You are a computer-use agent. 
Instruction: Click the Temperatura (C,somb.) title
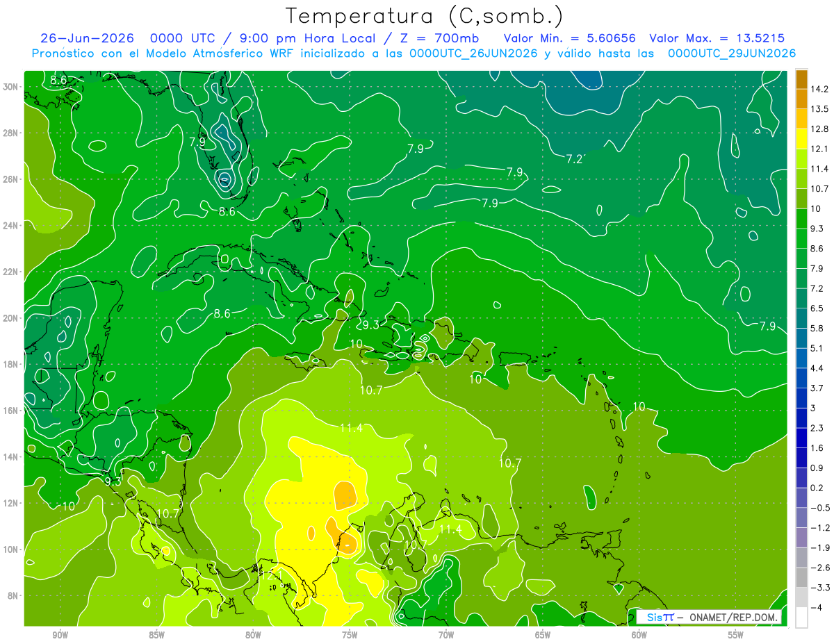tap(424, 15)
